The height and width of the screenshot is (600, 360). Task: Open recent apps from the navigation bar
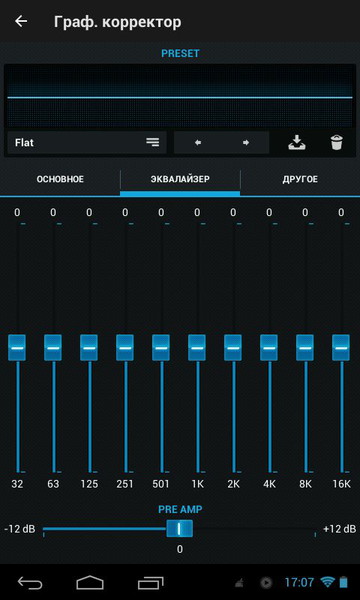point(150,583)
